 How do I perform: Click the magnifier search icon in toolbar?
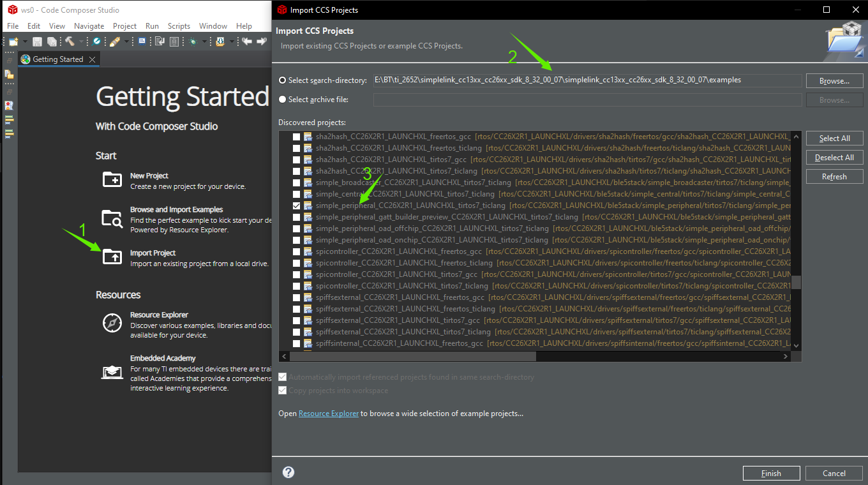(96, 41)
